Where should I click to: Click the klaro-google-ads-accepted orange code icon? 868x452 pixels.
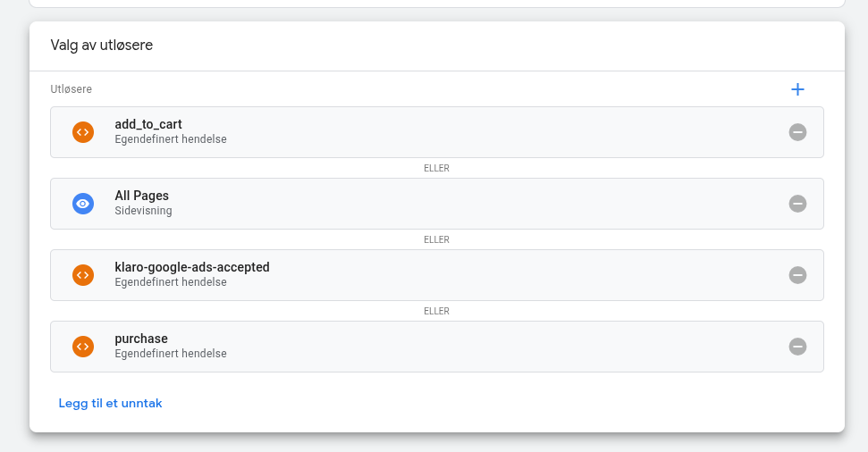pyautogui.click(x=83, y=275)
